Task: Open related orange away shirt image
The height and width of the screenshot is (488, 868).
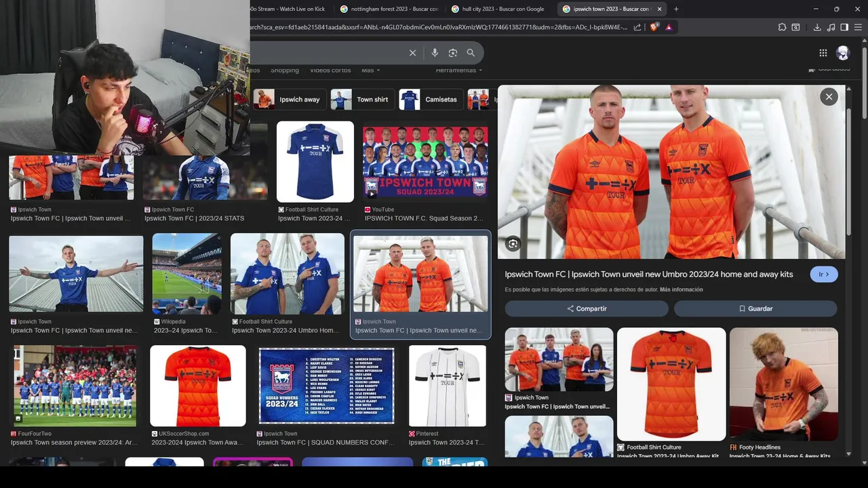Action: pos(671,384)
